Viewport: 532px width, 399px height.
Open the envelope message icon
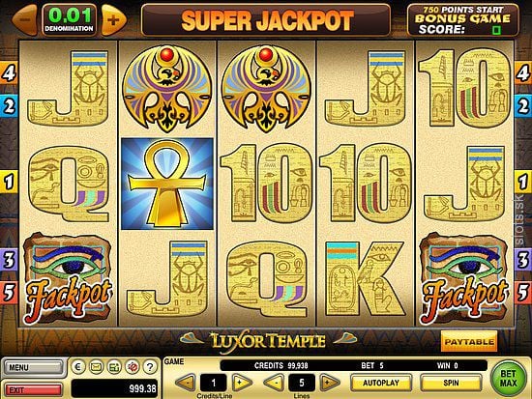pos(96,367)
